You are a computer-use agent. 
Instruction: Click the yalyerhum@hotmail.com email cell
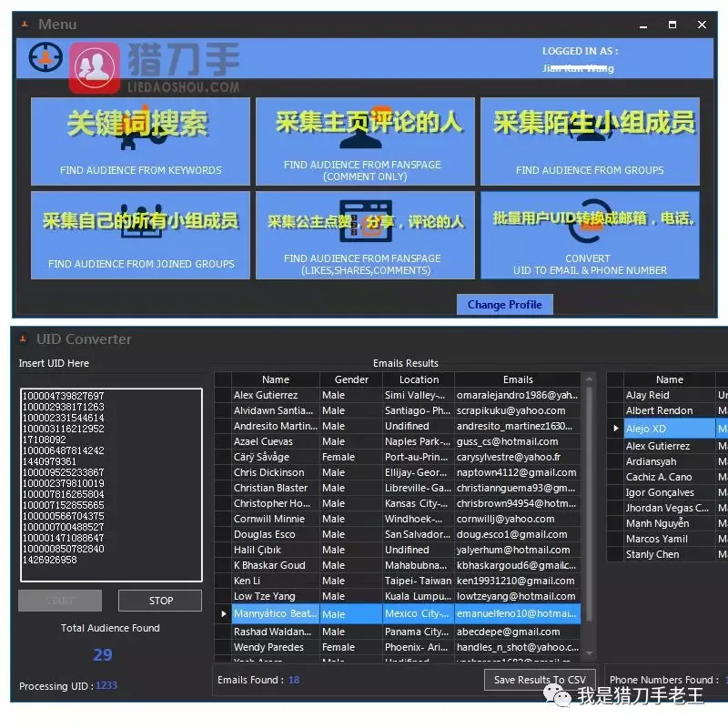tap(517, 550)
